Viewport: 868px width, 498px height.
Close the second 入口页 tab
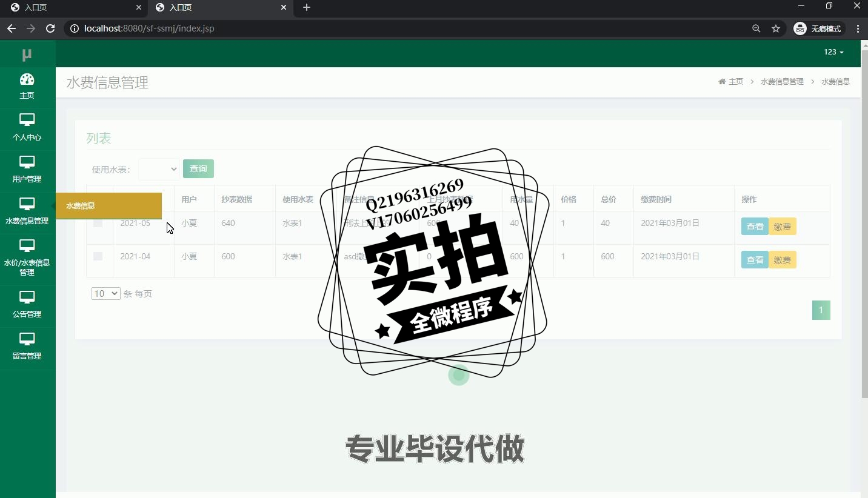pyautogui.click(x=284, y=7)
